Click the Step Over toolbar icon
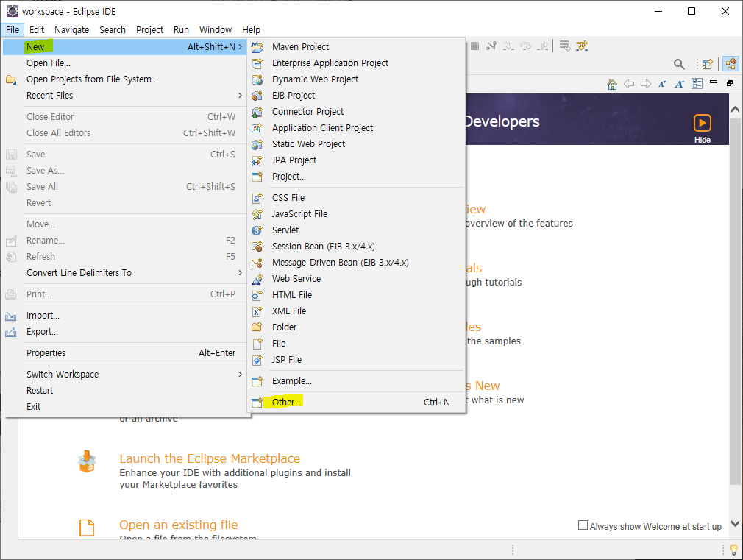This screenshot has height=560, width=743. [525, 46]
